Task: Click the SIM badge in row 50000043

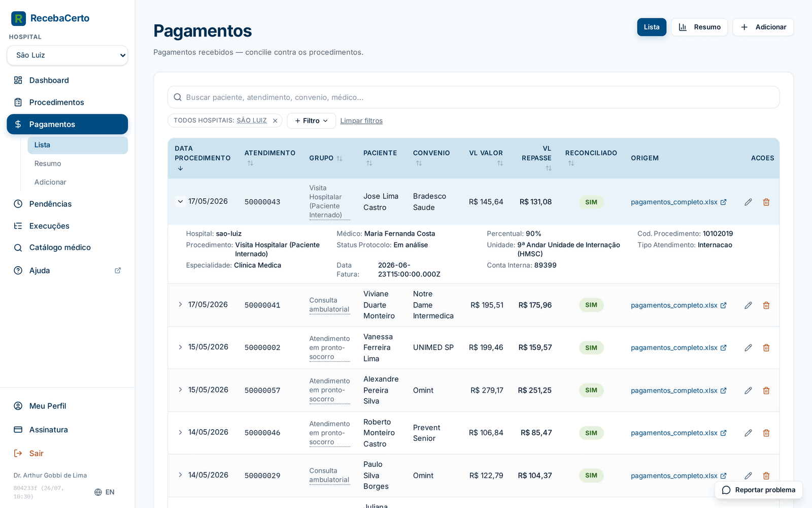Action: point(591,202)
